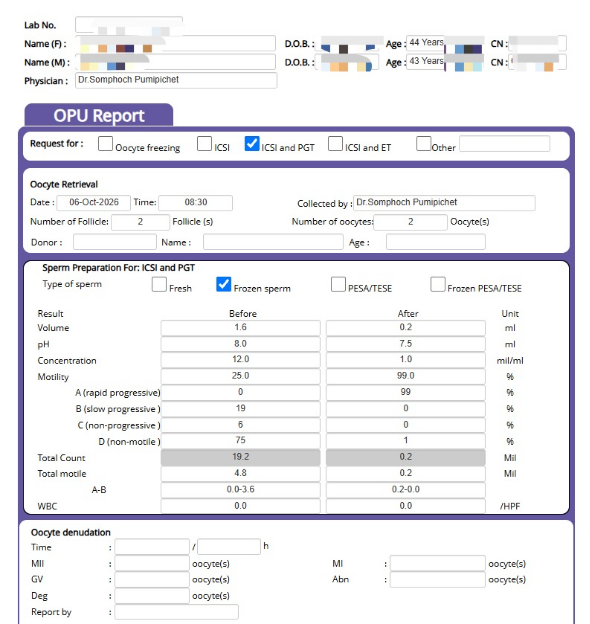Click the Donor input field
The image size is (590, 624).
coord(115,242)
